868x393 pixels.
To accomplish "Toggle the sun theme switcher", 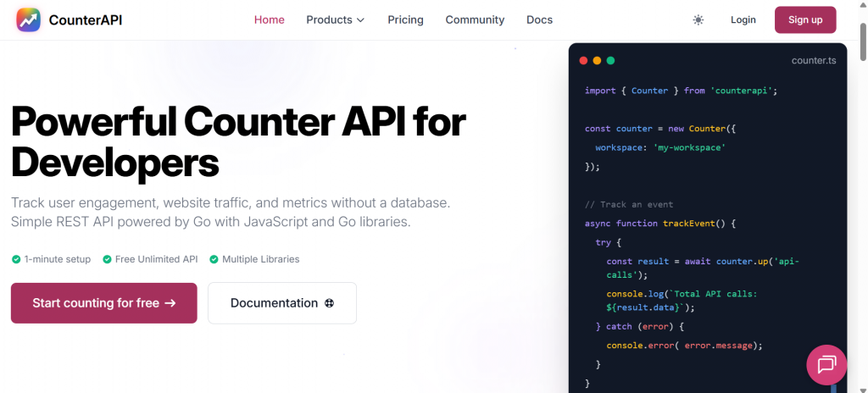I will click(x=698, y=20).
